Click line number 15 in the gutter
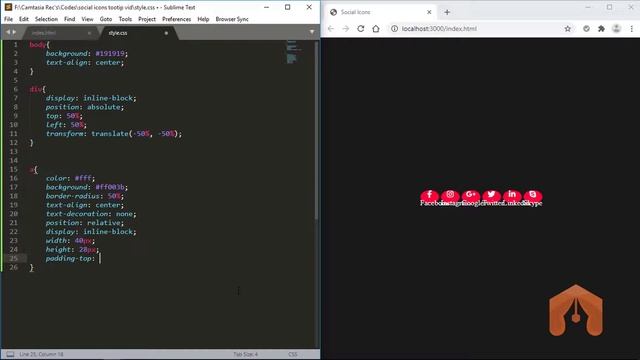The width and height of the screenshot is (640, 360). [x=13, y=169]
